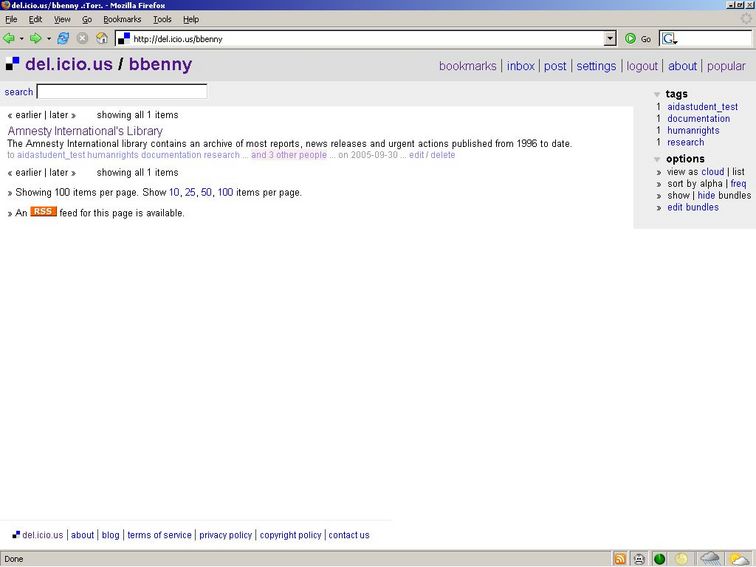The image size is (756, 567).
Task: Click the Stop loading icon
Action: (x=82, y=39)
